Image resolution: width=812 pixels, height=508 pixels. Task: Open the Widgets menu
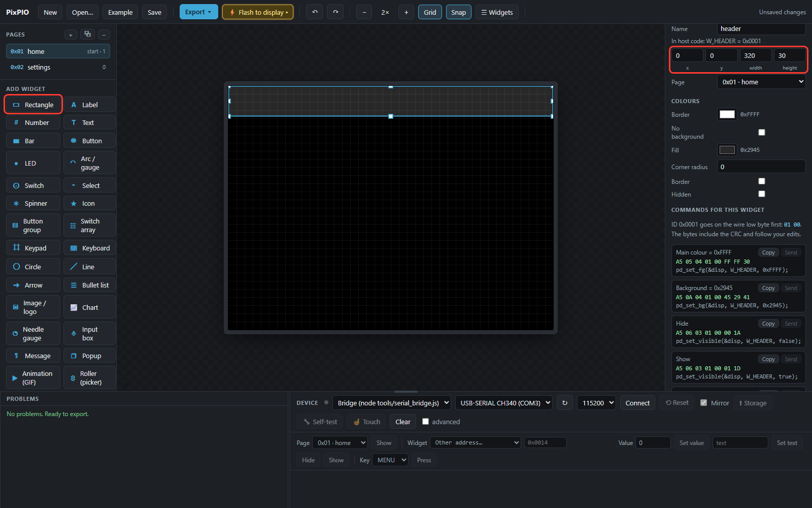pyautogui.click(x=497, y=12)
